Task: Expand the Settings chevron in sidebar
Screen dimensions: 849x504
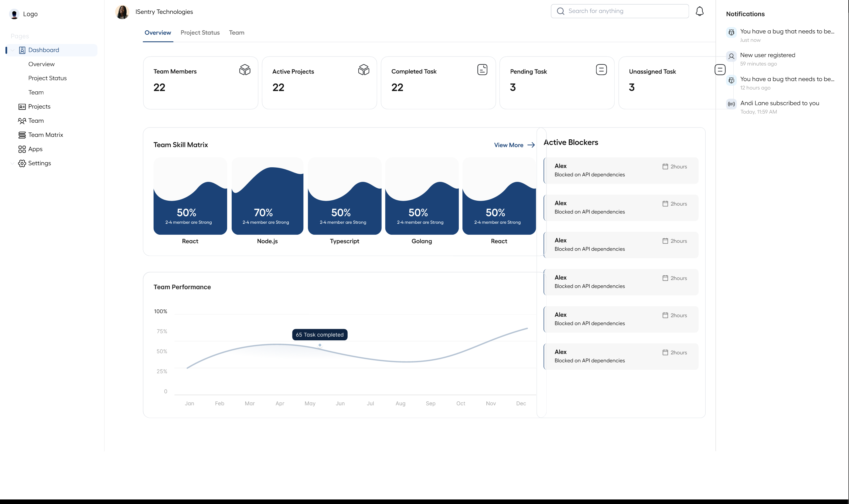Action: coord(12,163)
